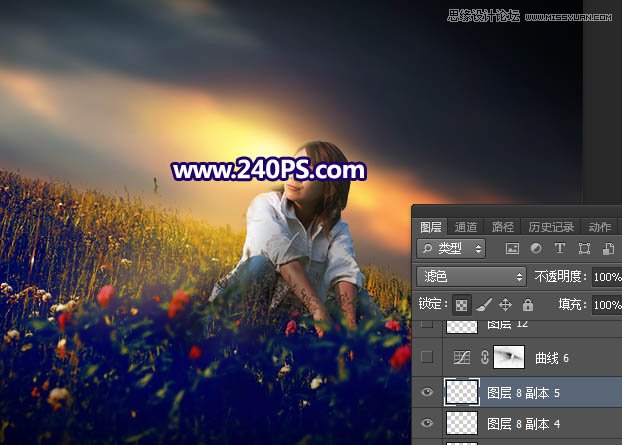Show the 曲线 6 curves layer

428,357
